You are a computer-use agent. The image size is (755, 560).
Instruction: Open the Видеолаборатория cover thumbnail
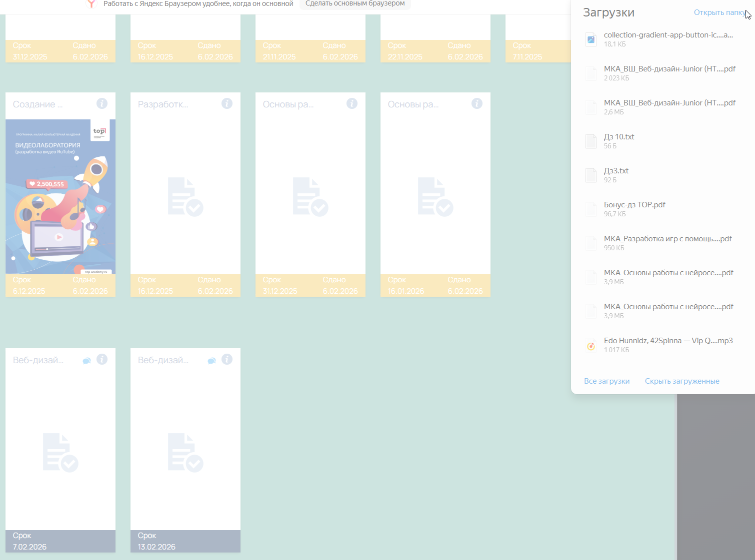tap(60, 197)
